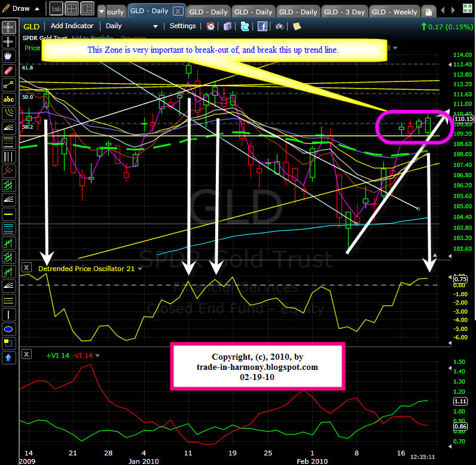Click the 0.75 oscillator value marker
The width and height of the screenshot is (476, 465).
coord(460,279)
